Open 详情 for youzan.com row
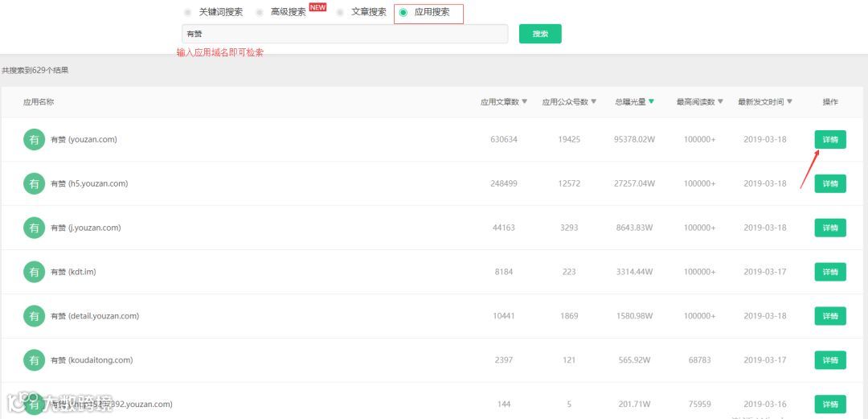Viewport: 868px width, 419px height. 830,140
